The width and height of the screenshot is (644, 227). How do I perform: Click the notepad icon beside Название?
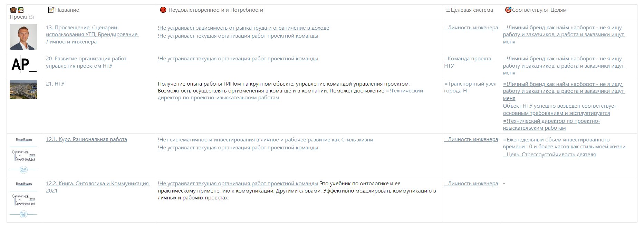click(x=51, y=10)
